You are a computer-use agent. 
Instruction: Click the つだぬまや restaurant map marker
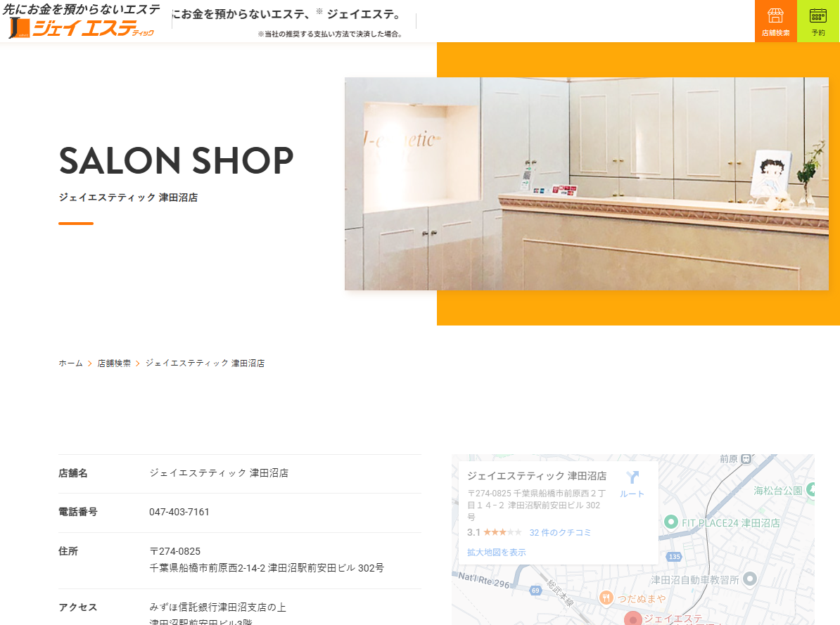(606, 598)
